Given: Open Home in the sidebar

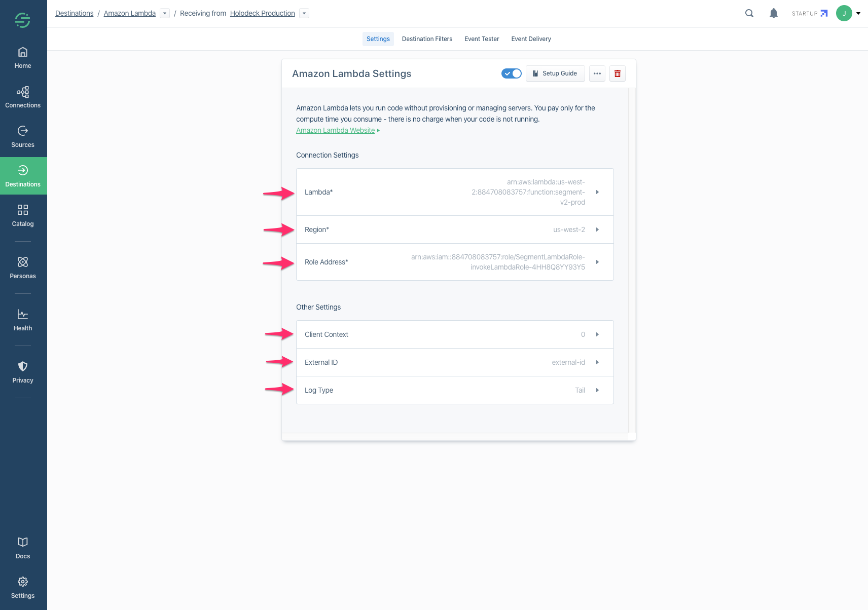Looking at the screenshot, I should coord(23,58).
